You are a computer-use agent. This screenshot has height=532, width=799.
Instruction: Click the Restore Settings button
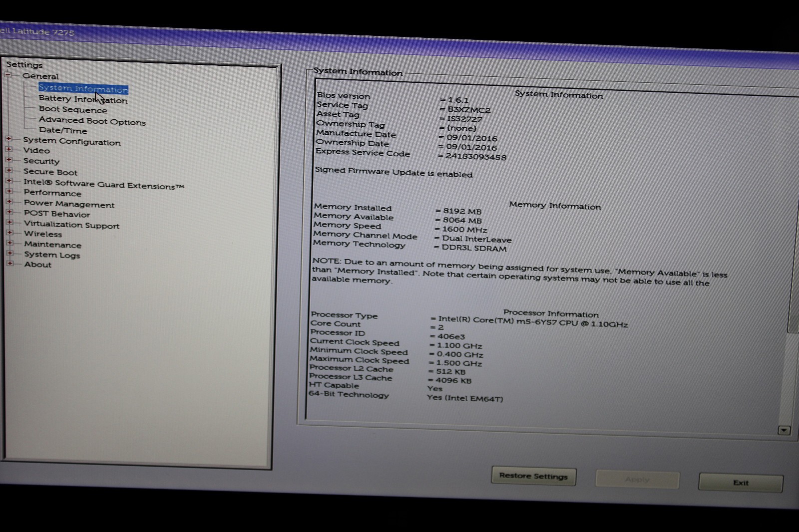(x=533, y=476)
